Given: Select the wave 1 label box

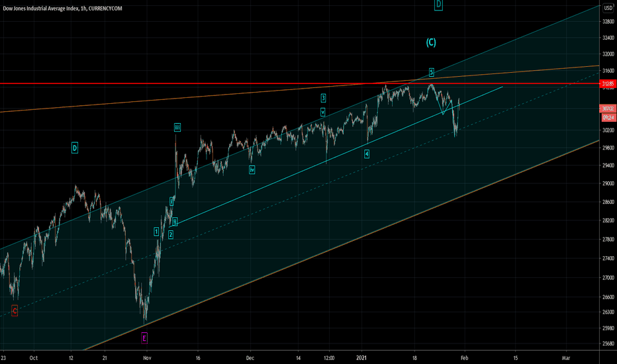Looking at the screenshot, I should coord(156,232).
